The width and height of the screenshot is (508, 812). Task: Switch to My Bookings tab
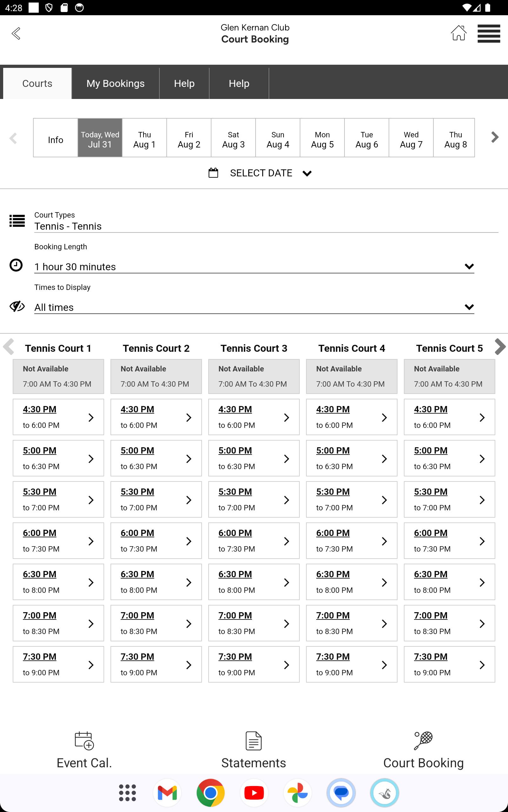click(x=116, y=83)
